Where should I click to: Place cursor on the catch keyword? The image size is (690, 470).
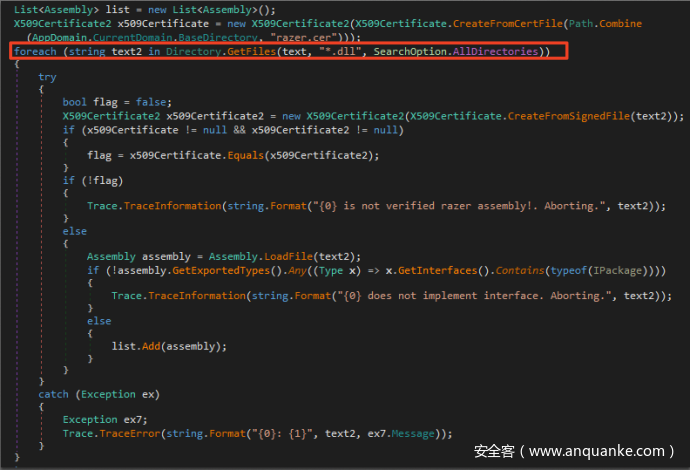54,394
